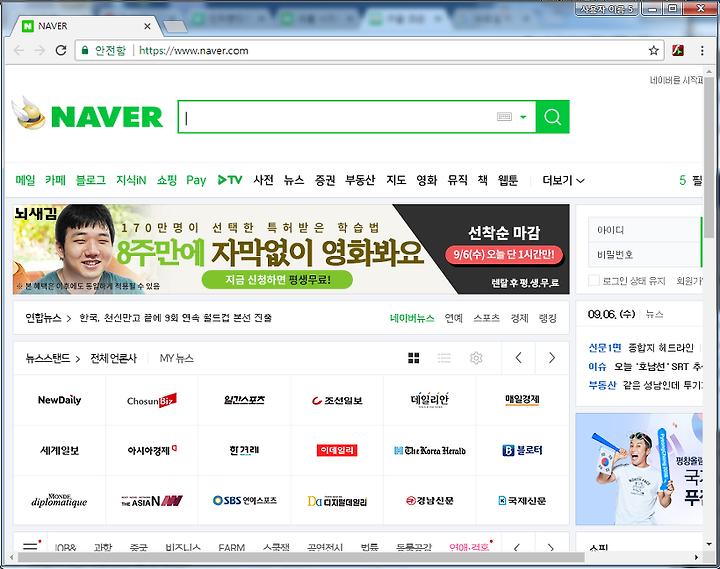Image resolution: width=720 pixels, height=569 pixels.
Task: Click the 비밀번호 input field
Action: pyautogui.click(x=644, y=255)
